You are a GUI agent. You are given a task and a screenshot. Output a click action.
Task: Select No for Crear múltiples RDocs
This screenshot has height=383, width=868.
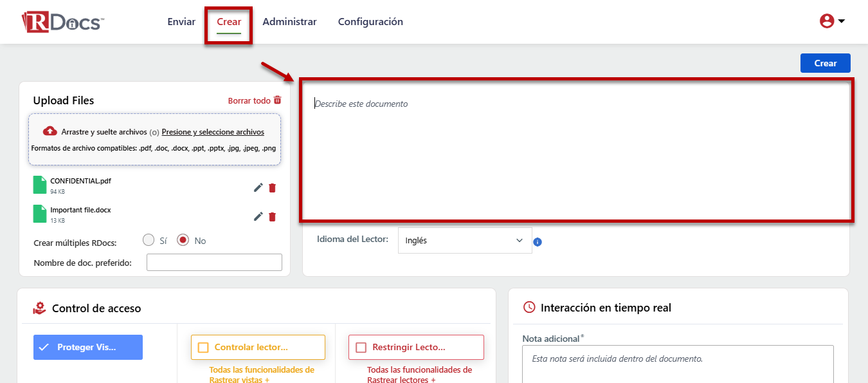tap(183, 240)
